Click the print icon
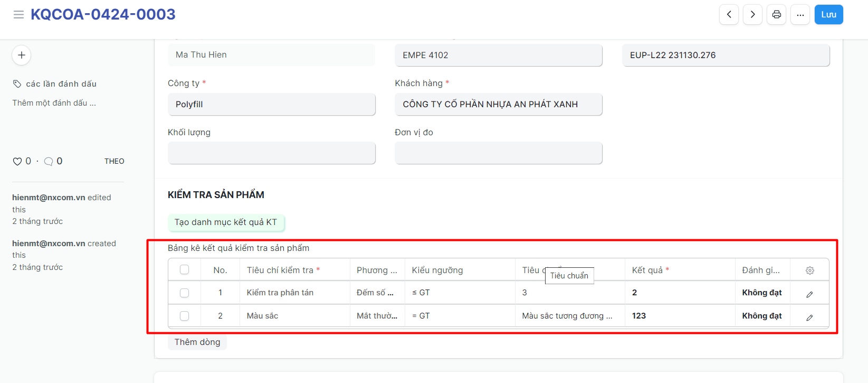868x383 pixels. [x=776, y=15]
